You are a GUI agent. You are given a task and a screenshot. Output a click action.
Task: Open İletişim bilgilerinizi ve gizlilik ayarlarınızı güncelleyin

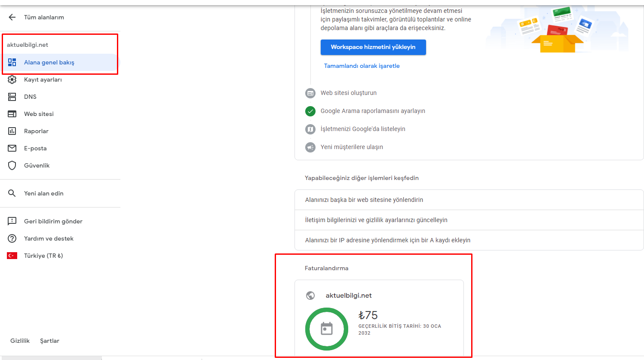[x=469, y=220]
